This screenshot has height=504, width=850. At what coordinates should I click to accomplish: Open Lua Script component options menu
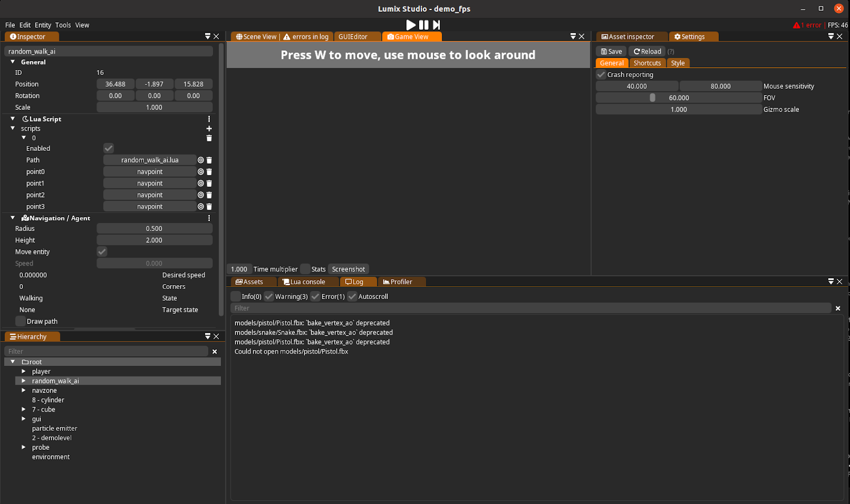[209, 119]
